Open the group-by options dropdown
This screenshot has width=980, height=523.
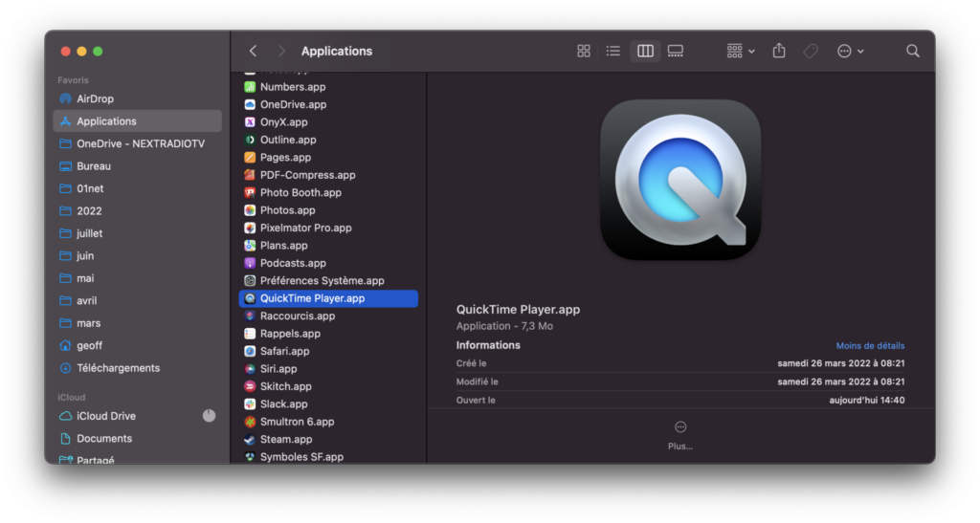(741, 52)
